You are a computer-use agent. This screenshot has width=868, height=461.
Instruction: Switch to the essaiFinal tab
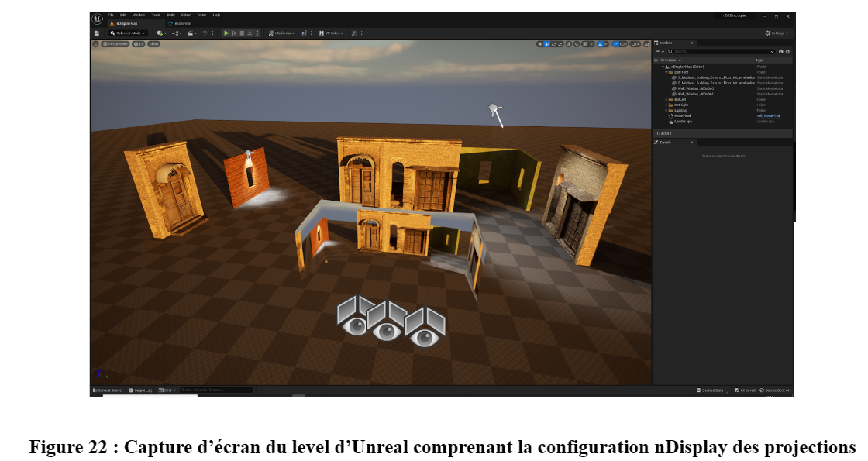182,23
